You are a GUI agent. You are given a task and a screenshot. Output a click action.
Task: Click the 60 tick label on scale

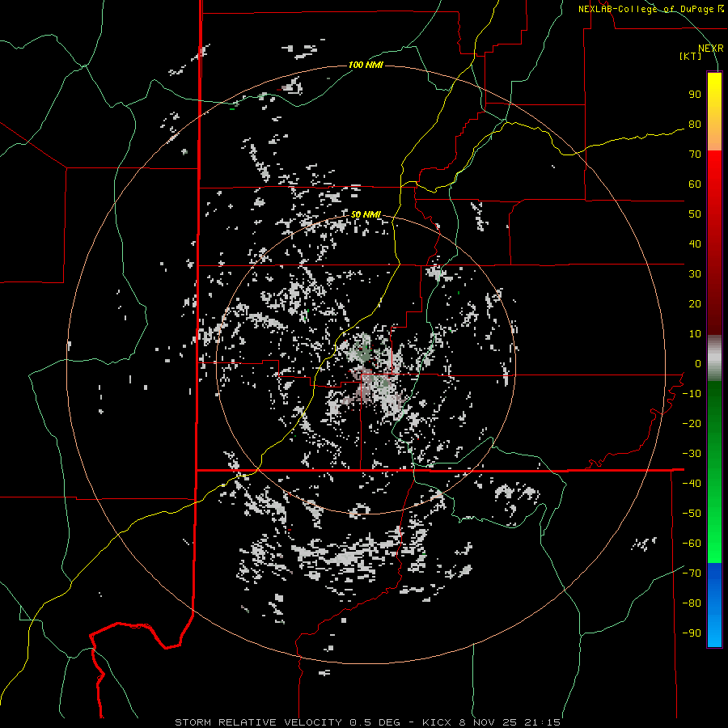[695, 184]
